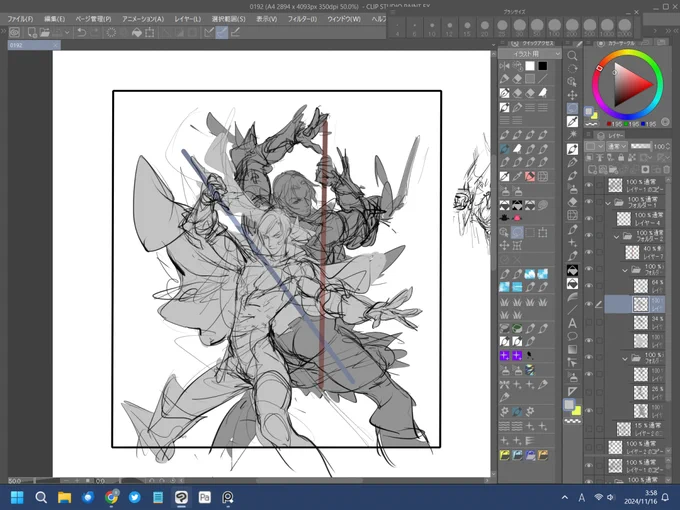Viewport: 680px width, 510px height.
Task: Click the Undo arrow in command bar
Action: point(82,33)
